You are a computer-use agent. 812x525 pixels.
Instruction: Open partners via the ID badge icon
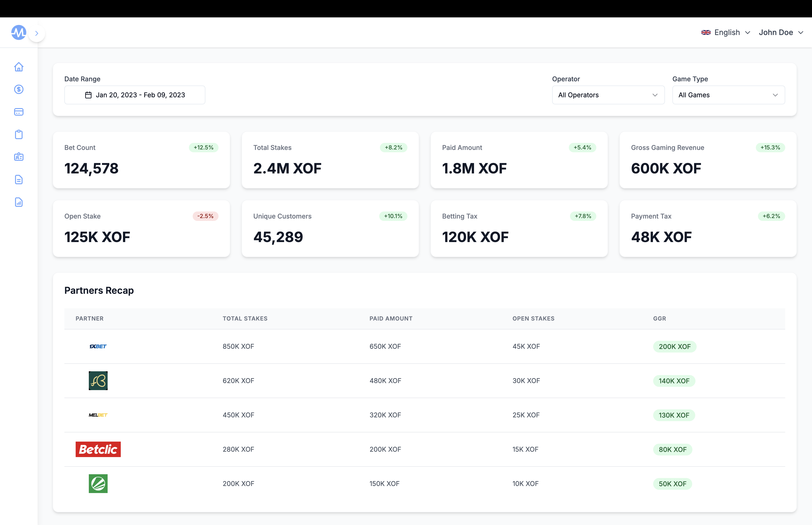[19, 157]
